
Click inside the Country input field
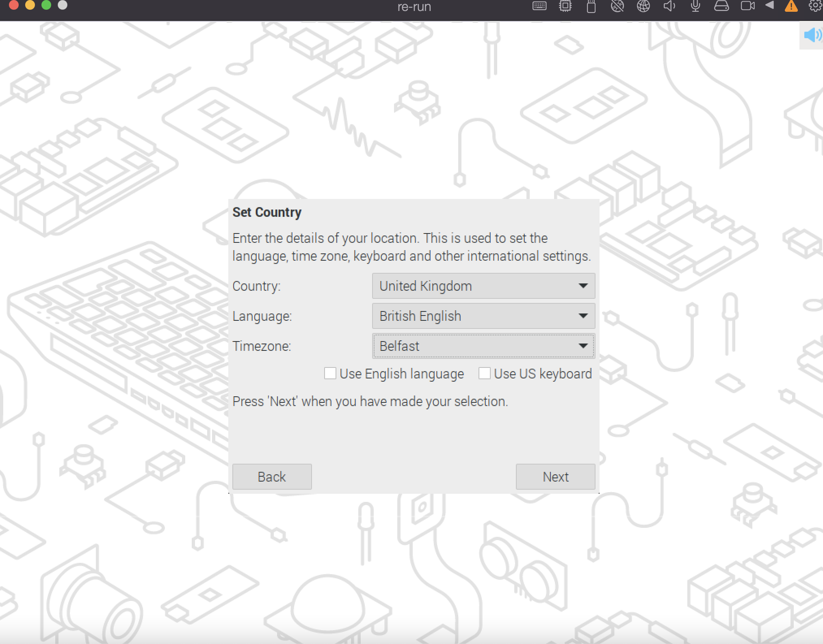pos(482,286)
